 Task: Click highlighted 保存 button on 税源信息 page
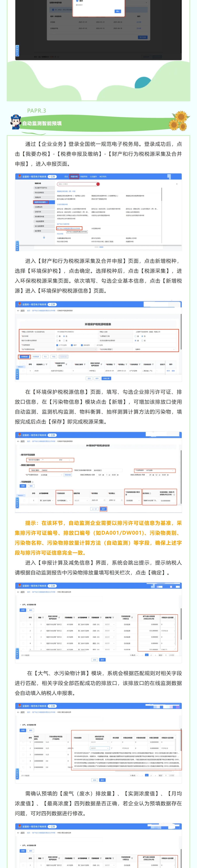click(x=103, y=509)
